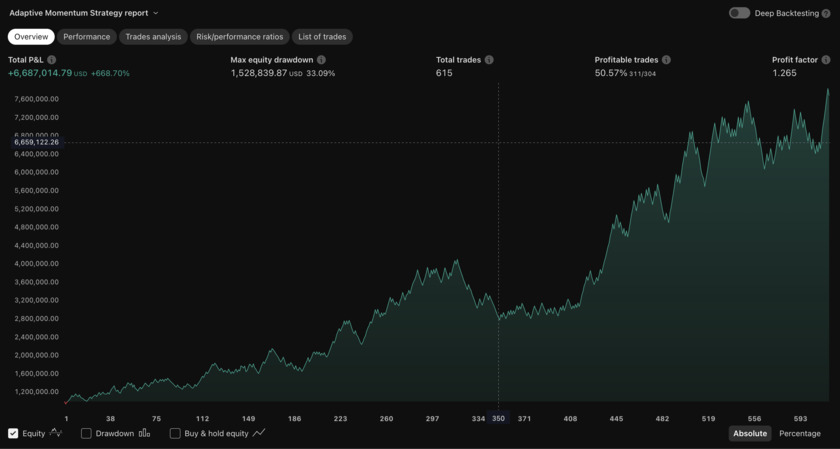
Task: Enable the Deep Backtesting switch
Action: pos(739,13)
